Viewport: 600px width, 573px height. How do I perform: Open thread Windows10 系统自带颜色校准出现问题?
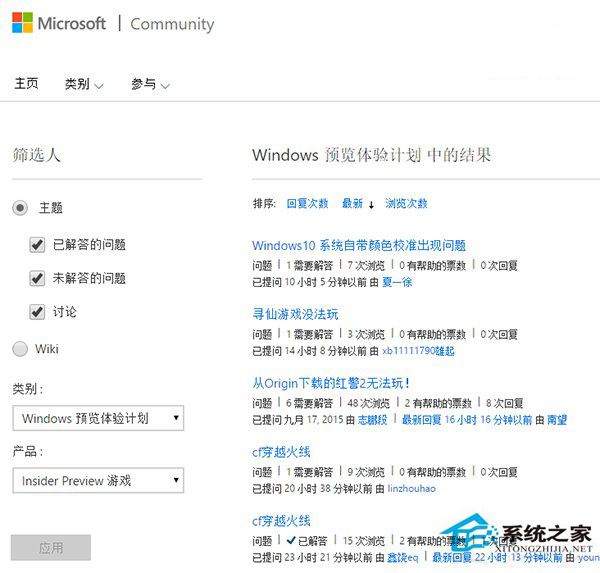359,245
